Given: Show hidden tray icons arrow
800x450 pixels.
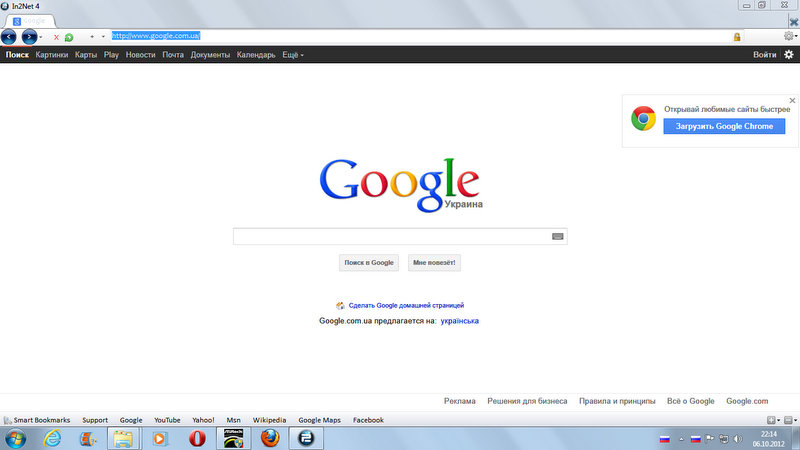Looking at the screenshot, I should point(681,439).
